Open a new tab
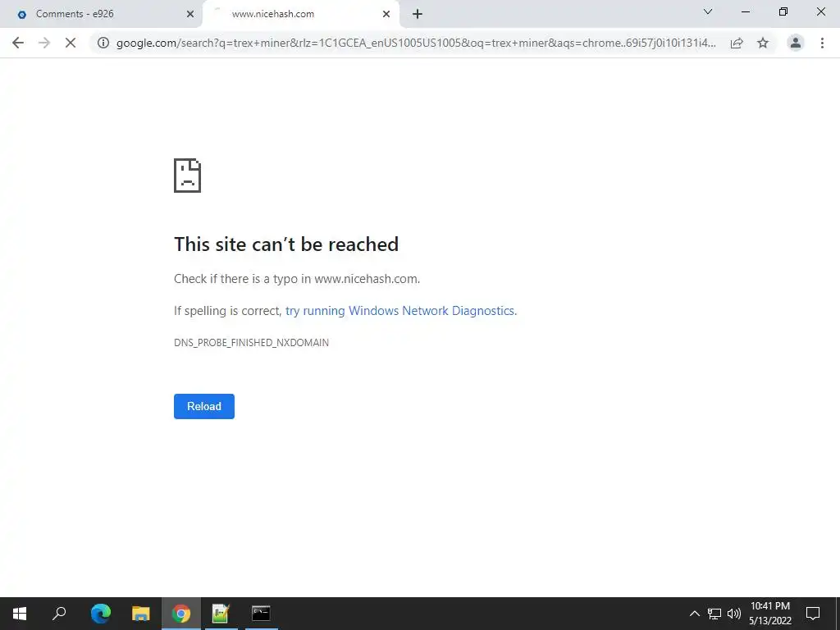The height and width of the screenshot is (630, 840). [418, 14]
